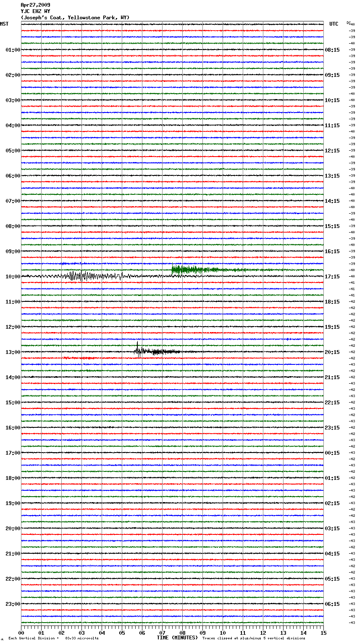The width and height of the screenshot is (357, 644).
Task: Select the 10:00 MST time label
Action: click(x=13, y=277)
